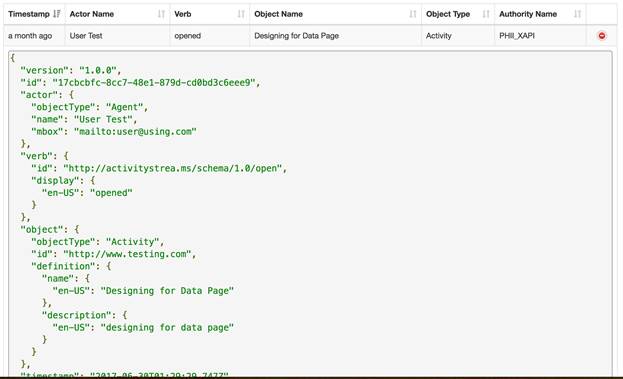The height and width of the screenshot is (379, 623).
Task: Click the verb id activitystrea.ms URL line
Action: [159, 168]
